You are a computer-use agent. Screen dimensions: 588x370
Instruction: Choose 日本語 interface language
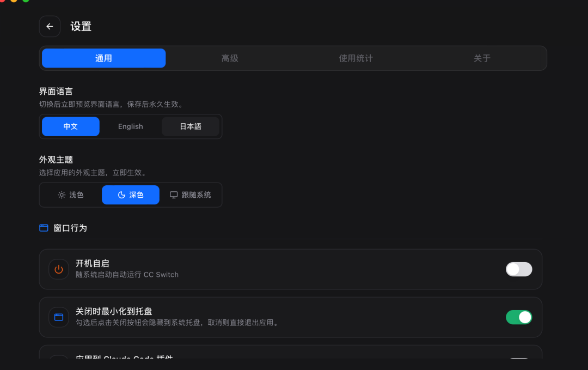(x=191, y=126)
